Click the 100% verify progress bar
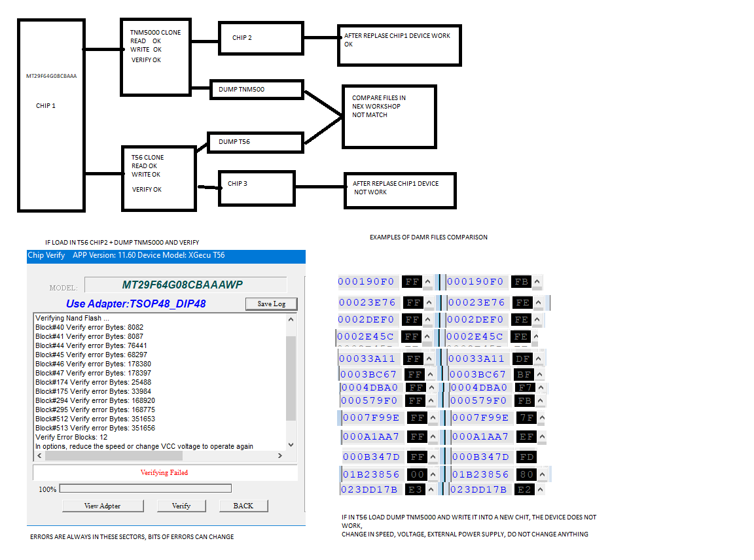Image resolution: width=754 pixels, height=560 pixels. (x=145, y=488)
